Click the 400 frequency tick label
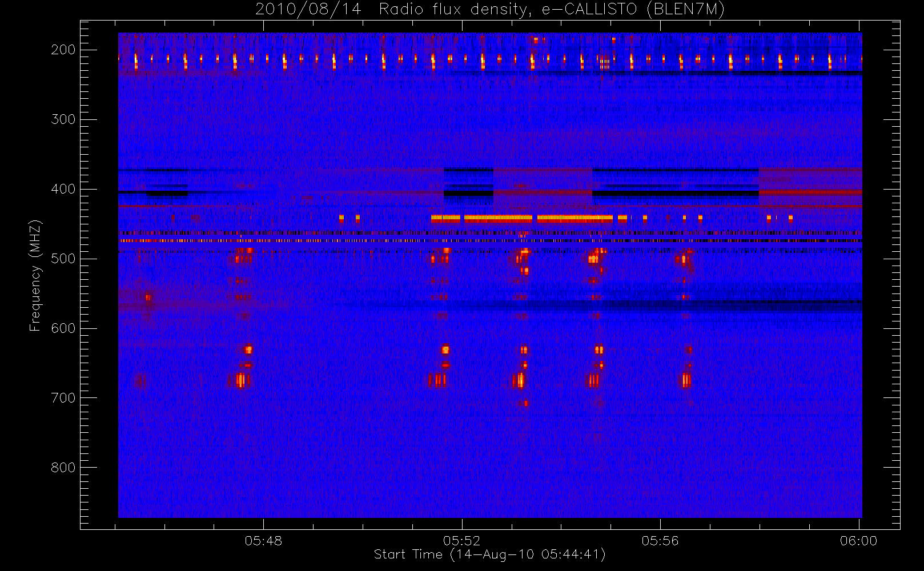 coord(63,189)
